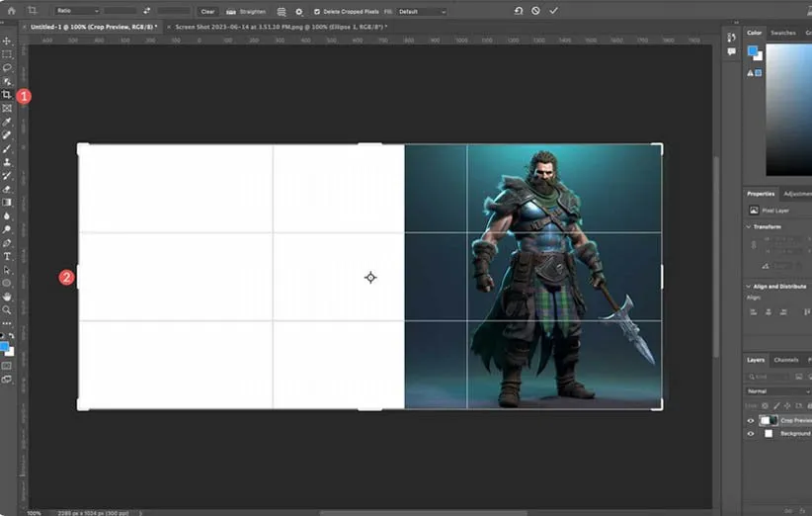Select the Hand tool

[x=7, y=296]
